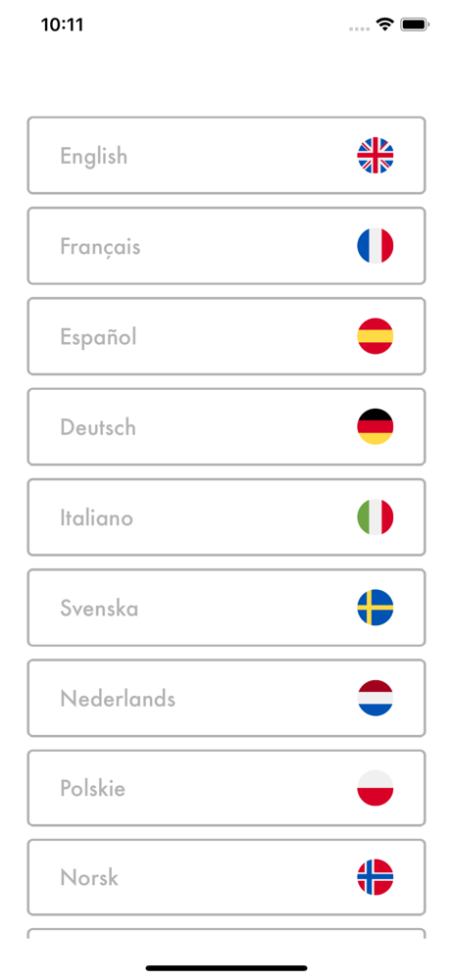
Task: Tap the German flag icon
Action: point(376,426)
